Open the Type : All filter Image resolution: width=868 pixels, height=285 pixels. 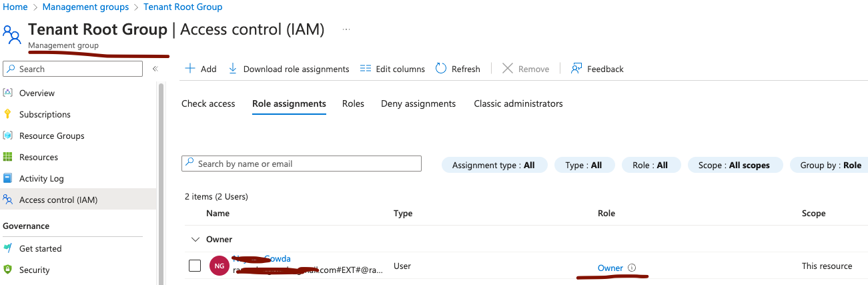point(584,165)
